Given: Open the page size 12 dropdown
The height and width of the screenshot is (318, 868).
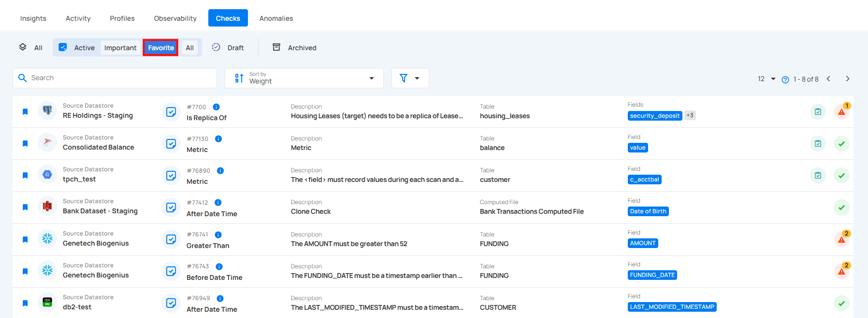Looking at the screenshot, I should click(767, 79).
